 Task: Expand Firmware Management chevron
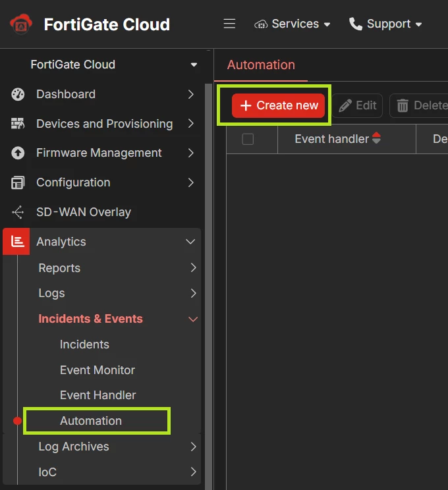[190, 153]
